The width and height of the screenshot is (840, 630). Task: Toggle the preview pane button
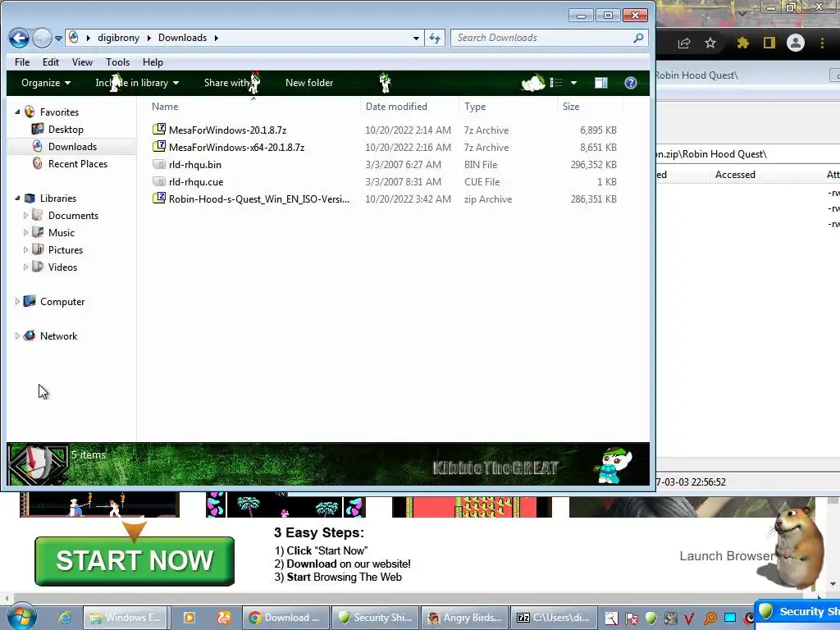(601, 83)
